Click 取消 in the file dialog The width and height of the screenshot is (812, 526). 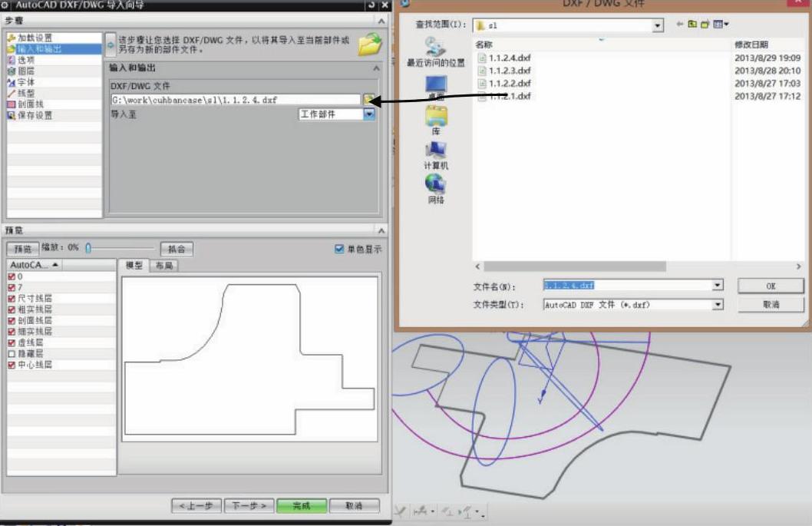point(771,305)
